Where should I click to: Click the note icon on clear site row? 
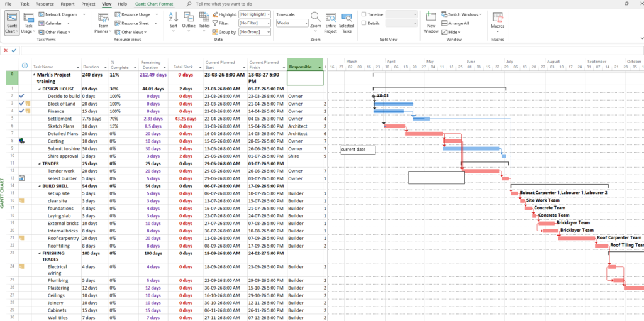pos(22,201)
